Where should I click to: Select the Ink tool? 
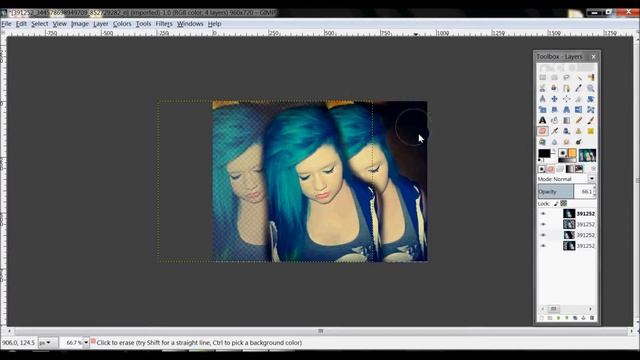click(x=567, y=131)
